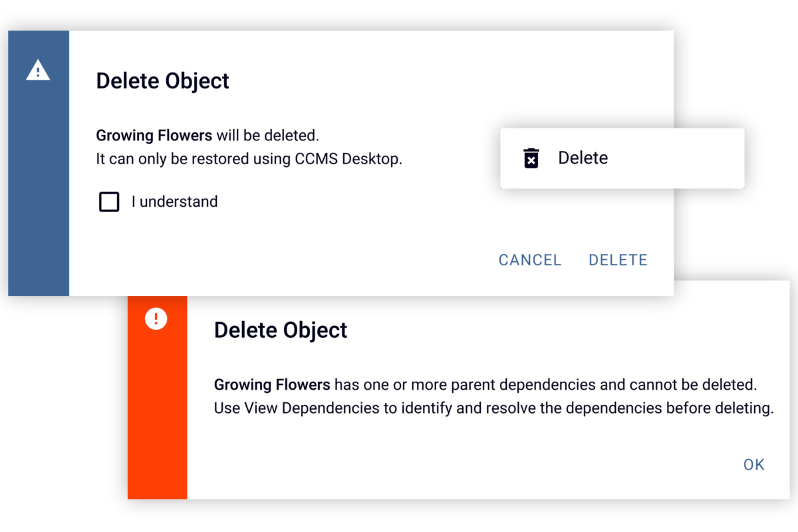The height and width of the screenshot is (532, 798).
Task: Click the "Use View Dependencies" instruction line
Action: pos(494,408)
